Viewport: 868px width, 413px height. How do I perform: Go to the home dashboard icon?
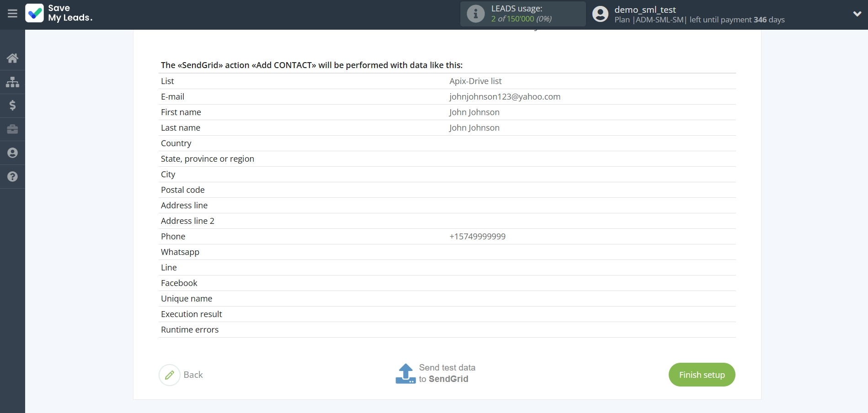click(x=12, y=58)
